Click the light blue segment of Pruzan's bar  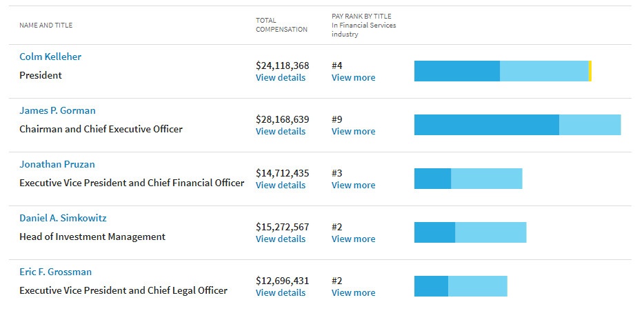click(x=486, y=179)
